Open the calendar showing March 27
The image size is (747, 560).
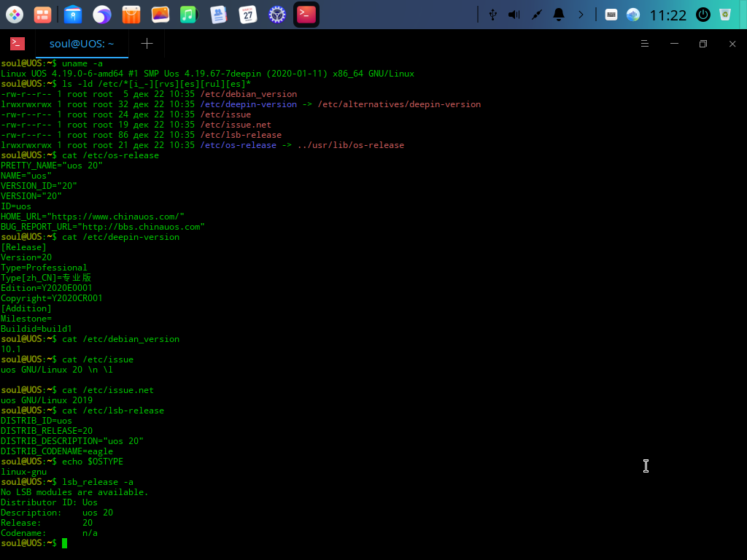click(x=248, y=15)
